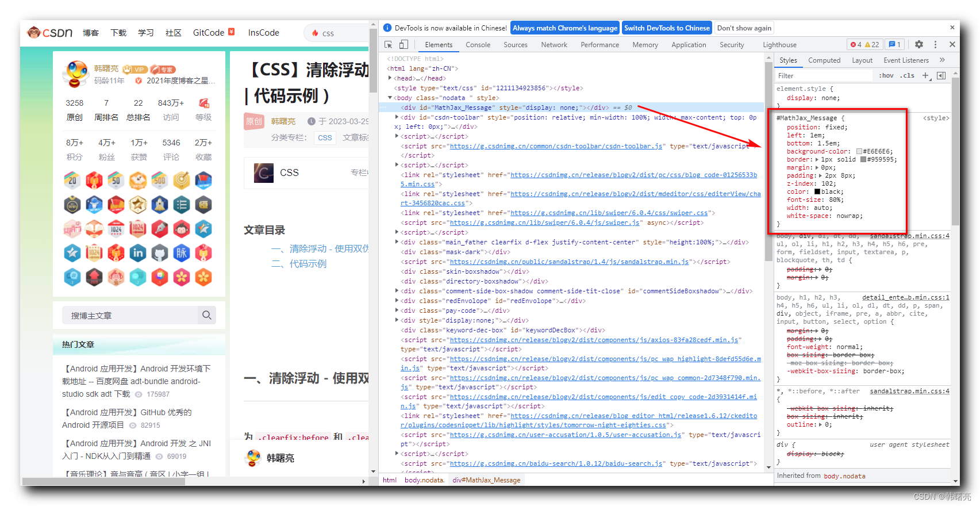The image size is (980, 506).
Task: Open the Sources tab
Action: 515,44
